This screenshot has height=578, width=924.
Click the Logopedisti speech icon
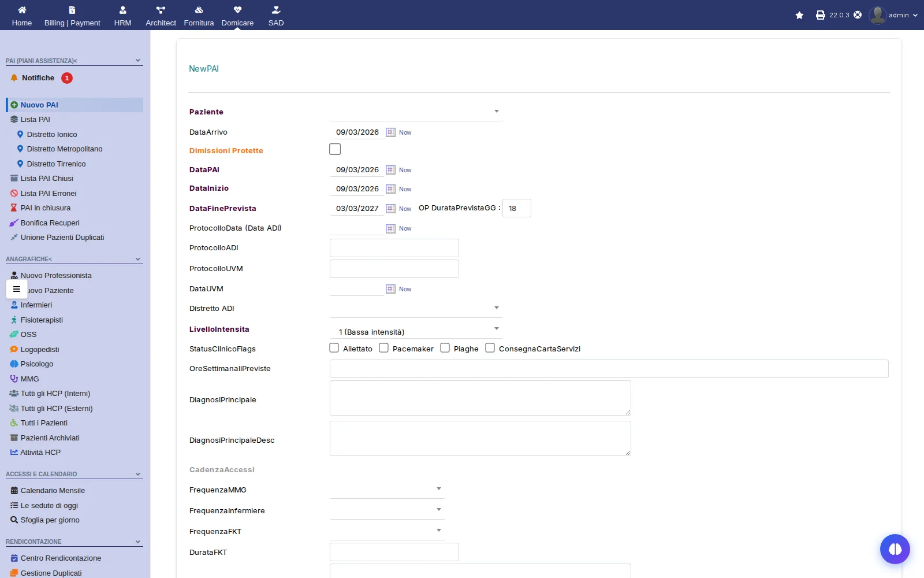tap(14, 350)
